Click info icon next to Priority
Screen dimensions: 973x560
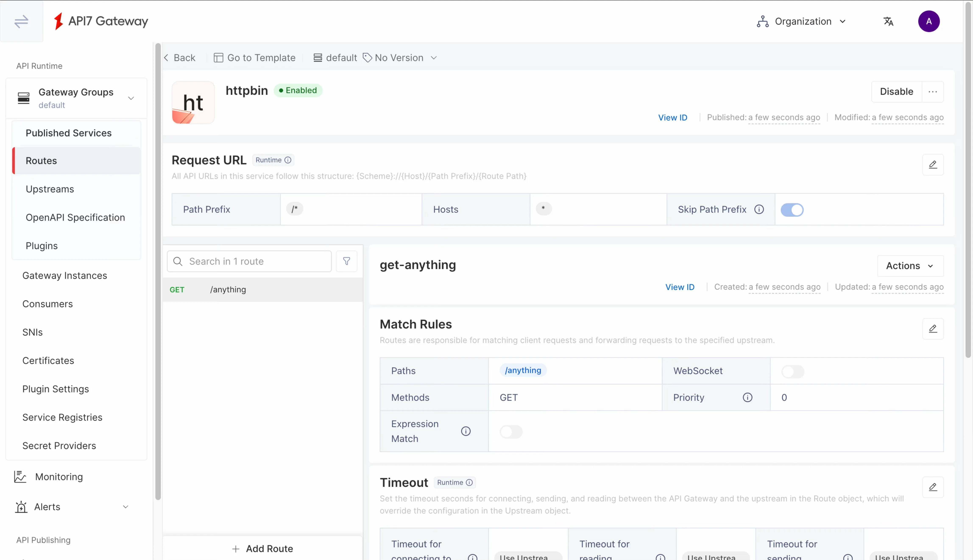747,397
